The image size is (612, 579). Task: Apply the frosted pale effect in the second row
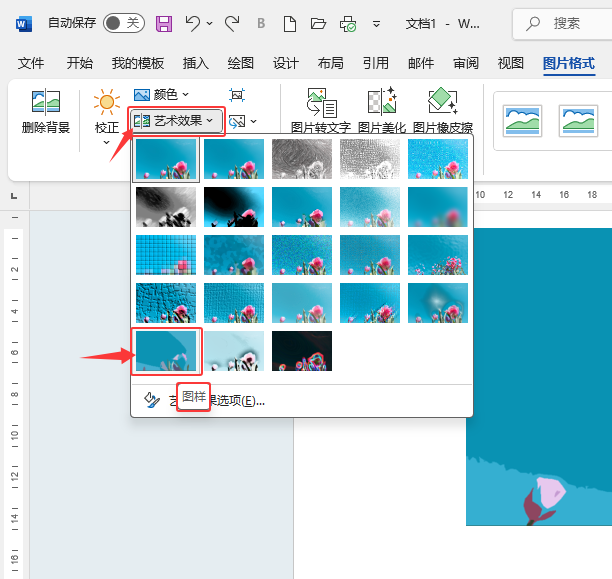click(x=370, y=207)
